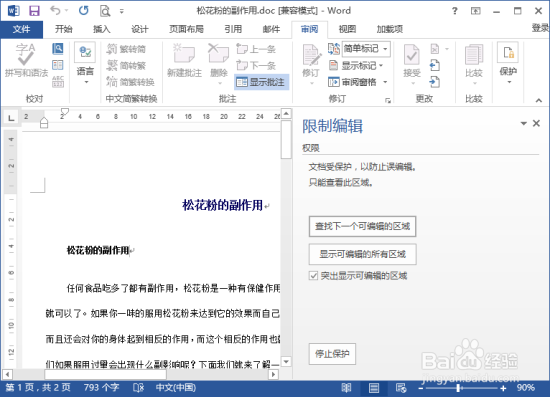Image resolution: width=550 pixels, height=397 pixels.
Task: Click horizontal scrollbar right arrow
Action: [x=274, y=375]
